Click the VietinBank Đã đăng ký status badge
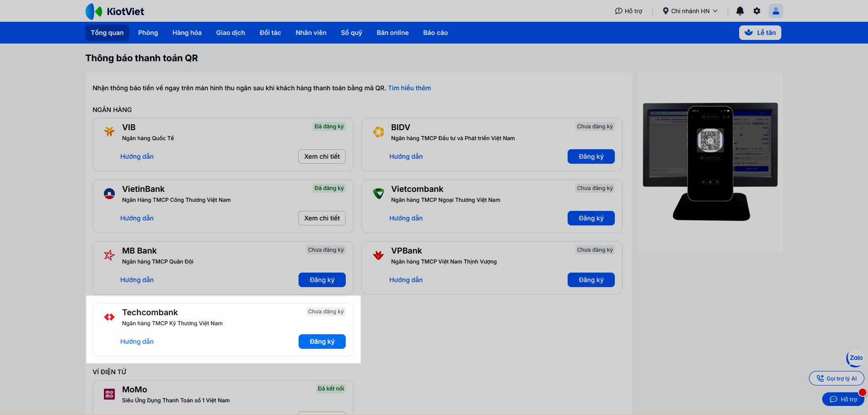The image size is (868, 415). click(329, 188)
